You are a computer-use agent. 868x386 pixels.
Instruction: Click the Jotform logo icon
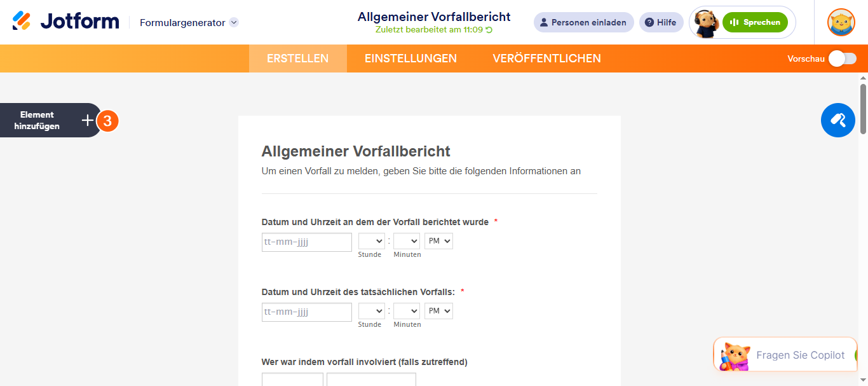22,21
